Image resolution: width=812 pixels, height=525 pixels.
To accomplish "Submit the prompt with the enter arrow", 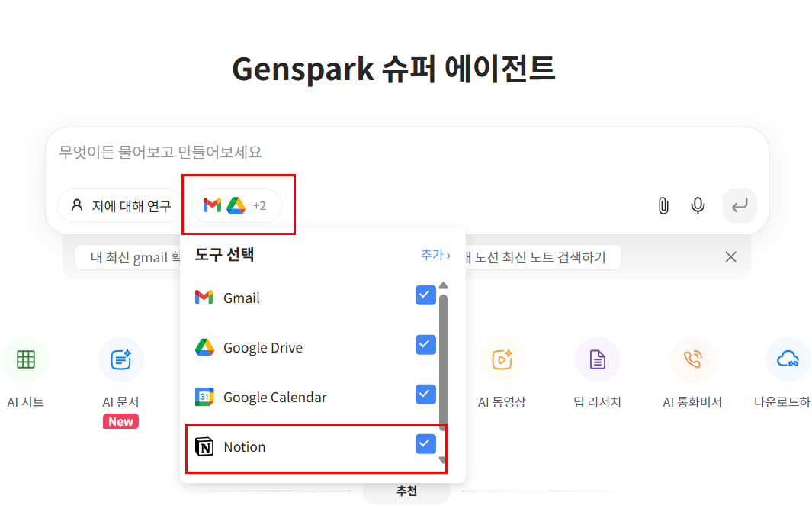I will (739, 205).
